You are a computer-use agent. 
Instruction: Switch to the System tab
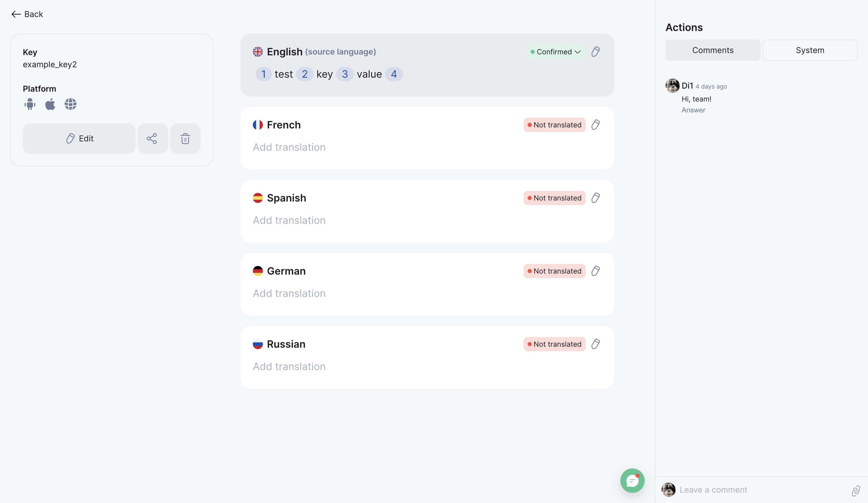[x=810, y=50]
